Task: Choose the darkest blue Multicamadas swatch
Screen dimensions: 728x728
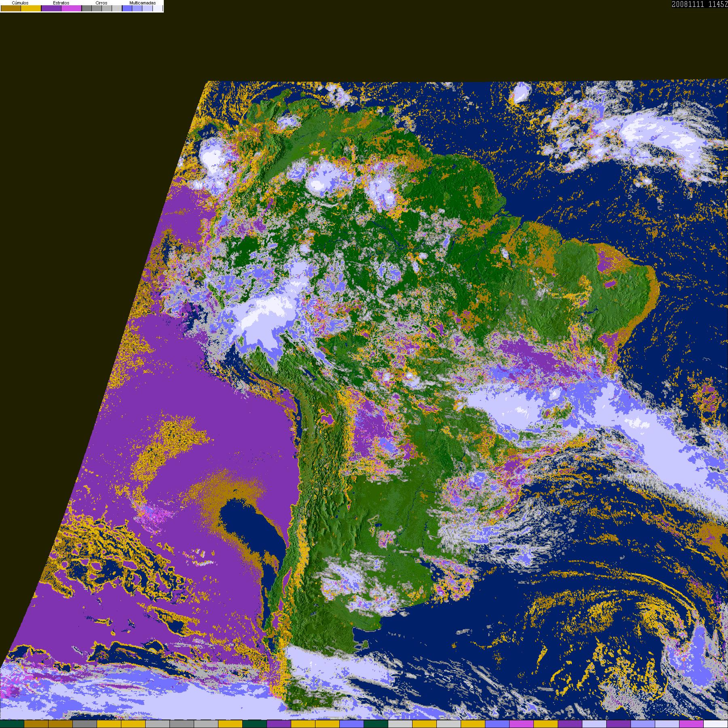Action: pyautogui.click(x=127, y=8)
